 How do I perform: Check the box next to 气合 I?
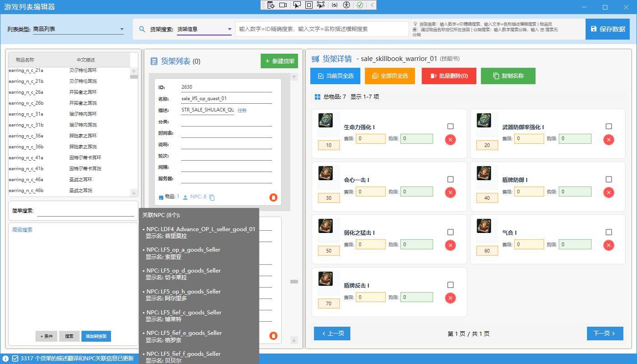click(x=609, y=232)
